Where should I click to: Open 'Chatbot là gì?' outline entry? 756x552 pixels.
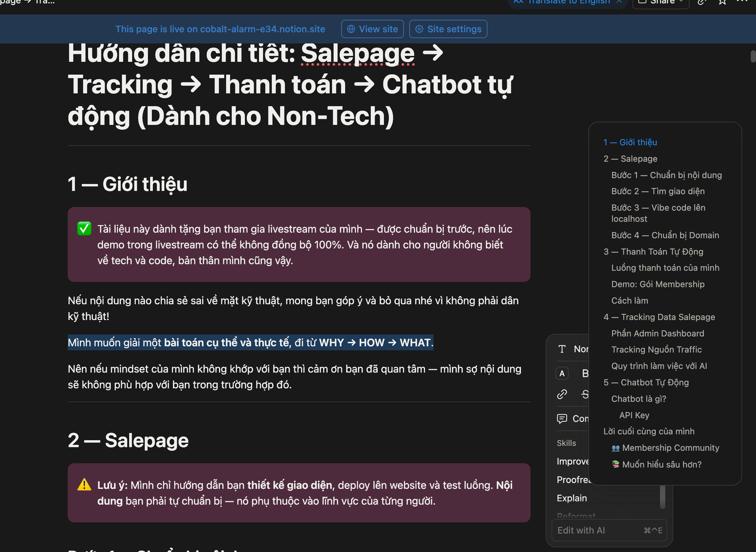[x=638, y=399]
